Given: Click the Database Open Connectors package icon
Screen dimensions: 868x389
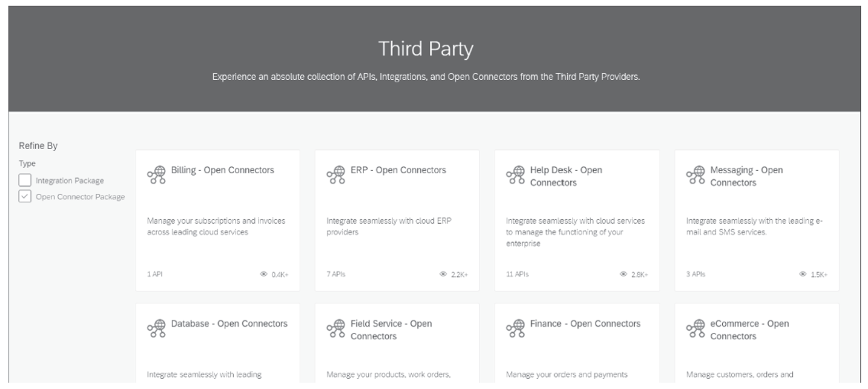Looking at the screenshot, I should point(156,328).
